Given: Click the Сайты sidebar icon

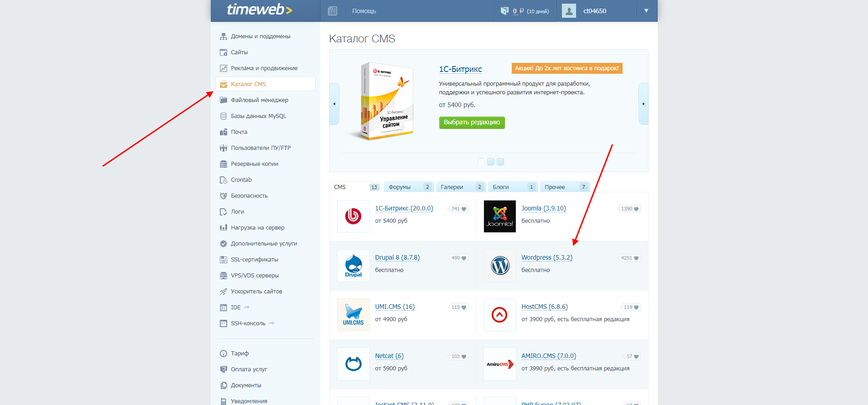Looking at the screenshot, I should click(x=223, y=52).
